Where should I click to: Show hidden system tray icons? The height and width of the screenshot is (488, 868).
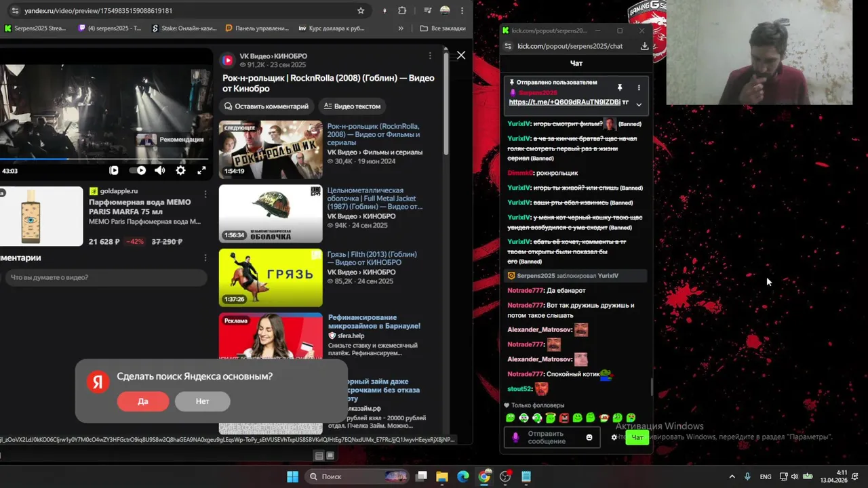[x=732, y=476]
